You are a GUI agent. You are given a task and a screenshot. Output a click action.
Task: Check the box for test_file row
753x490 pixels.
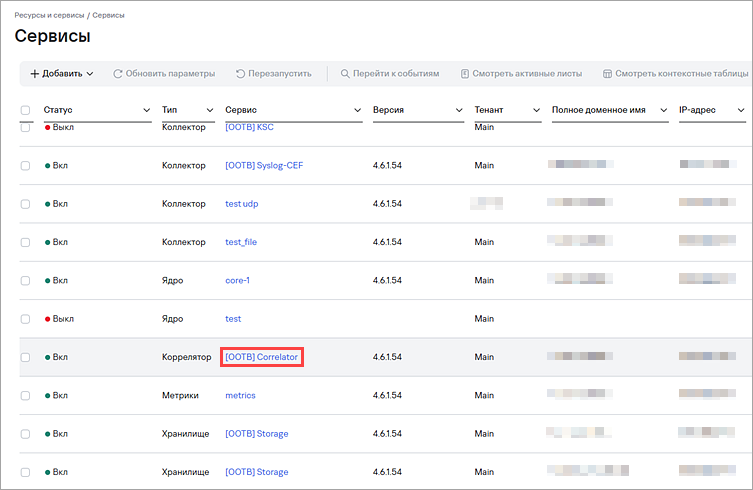click(25, 242)
